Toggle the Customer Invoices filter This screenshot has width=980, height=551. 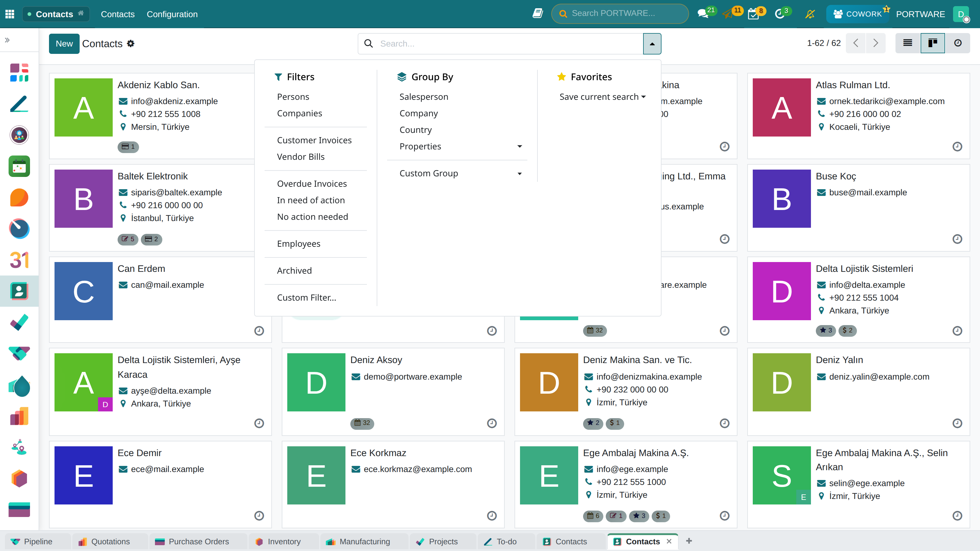pos(314,140)
